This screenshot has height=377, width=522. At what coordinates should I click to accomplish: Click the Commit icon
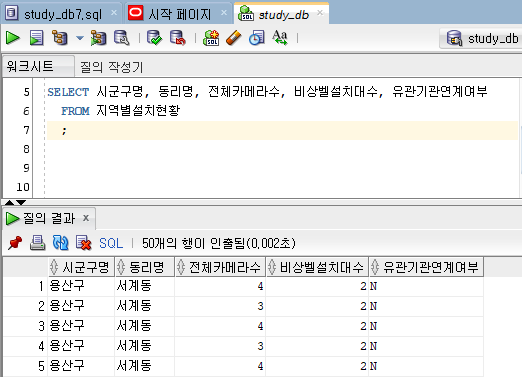[x=154, y=38]
